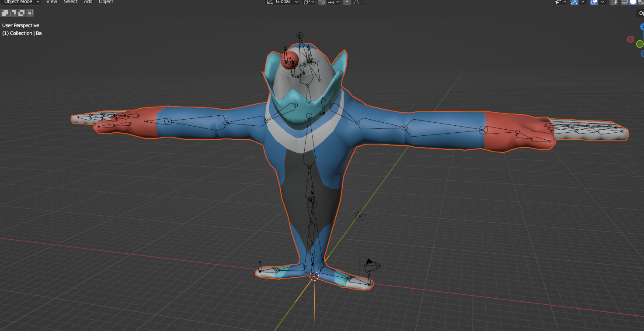Switch to solid viewport shading

633,2
